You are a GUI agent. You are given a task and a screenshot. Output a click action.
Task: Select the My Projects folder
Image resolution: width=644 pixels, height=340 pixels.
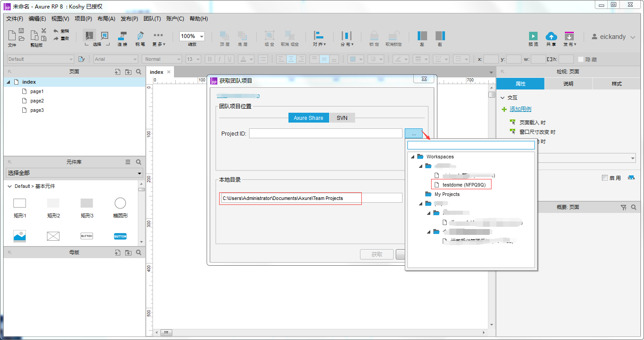coord(447,194)
